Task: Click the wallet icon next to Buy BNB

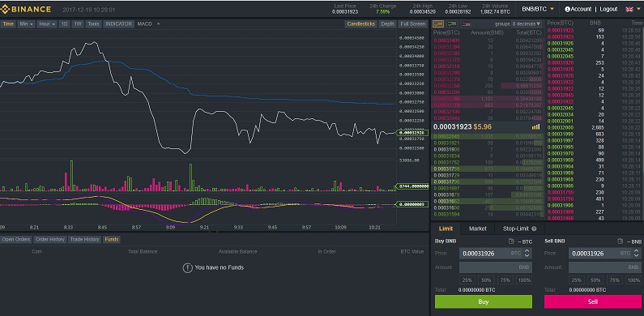Action: pyautogui.click(x=511, y=241)
